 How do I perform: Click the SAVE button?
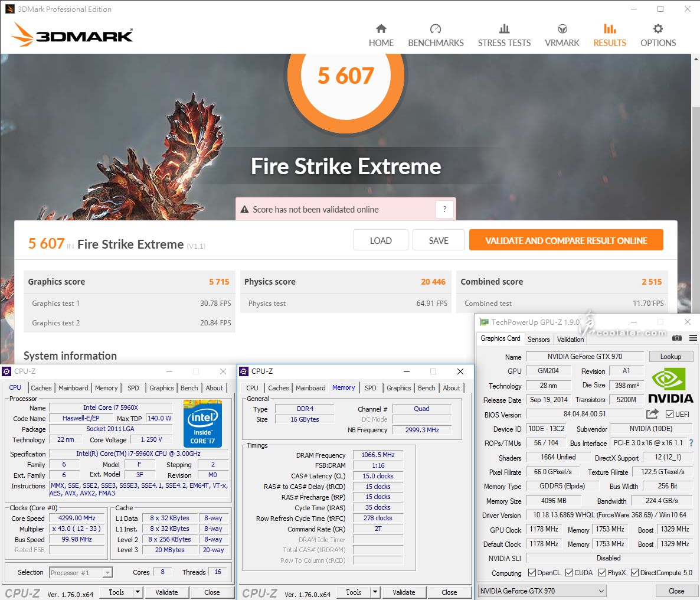tap(439, 240)
